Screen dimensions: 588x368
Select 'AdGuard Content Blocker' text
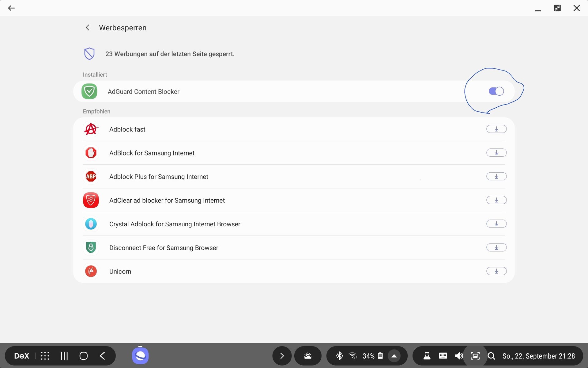point(143,92)
